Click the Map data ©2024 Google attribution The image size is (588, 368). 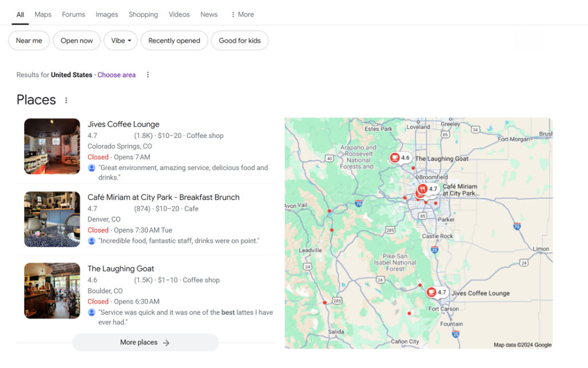point(523,345)
